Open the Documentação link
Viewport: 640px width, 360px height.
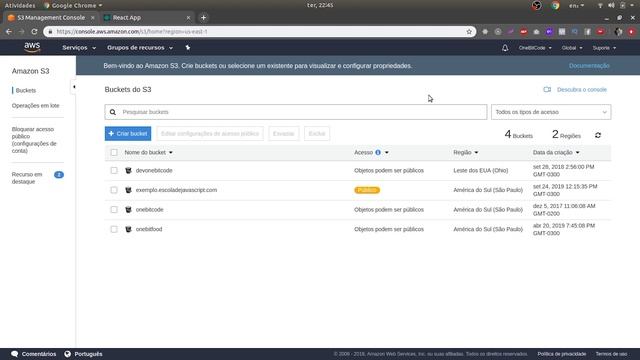coord(589,66)
